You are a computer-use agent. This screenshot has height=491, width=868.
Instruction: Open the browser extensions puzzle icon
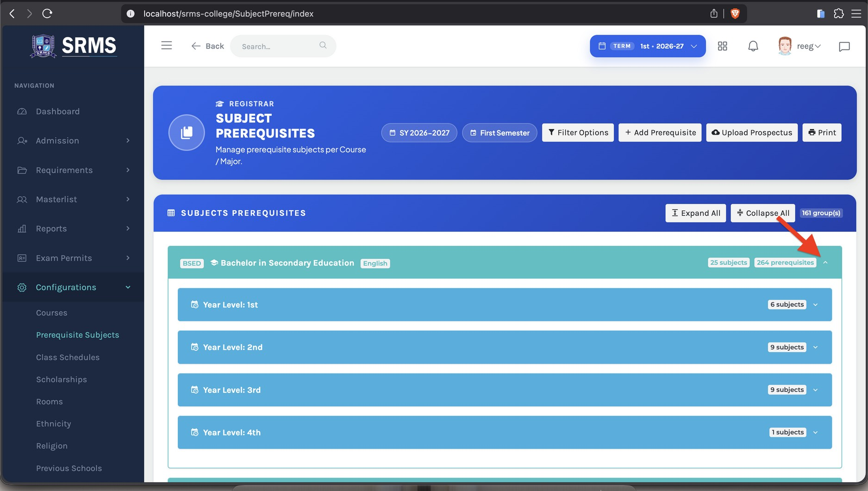point(838,13)
